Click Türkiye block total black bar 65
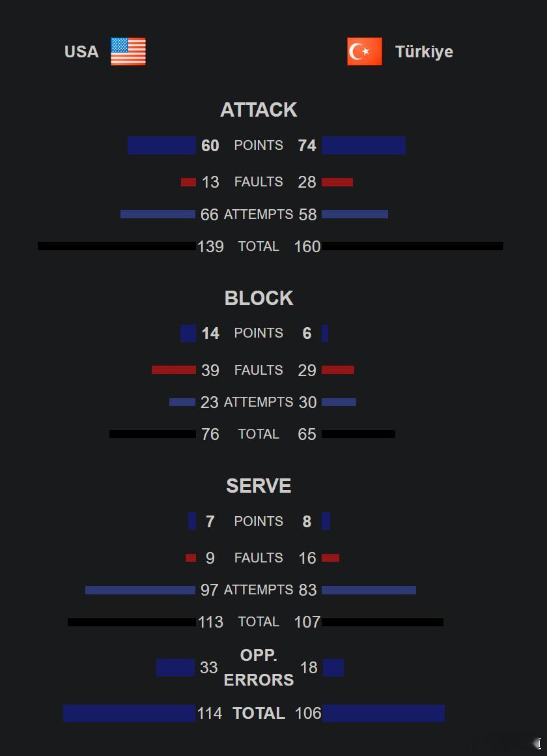Viewport: 547px width, 756px height. [359, 434]
